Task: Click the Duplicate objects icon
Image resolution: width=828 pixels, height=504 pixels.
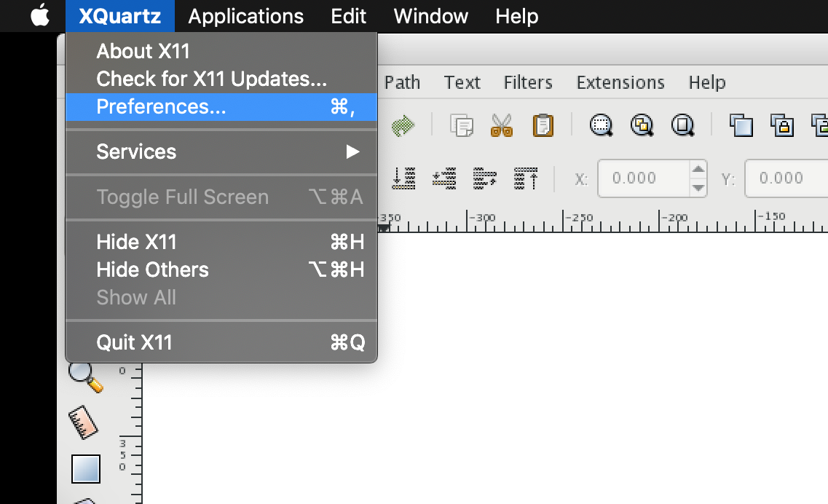Action: [741, 125]
